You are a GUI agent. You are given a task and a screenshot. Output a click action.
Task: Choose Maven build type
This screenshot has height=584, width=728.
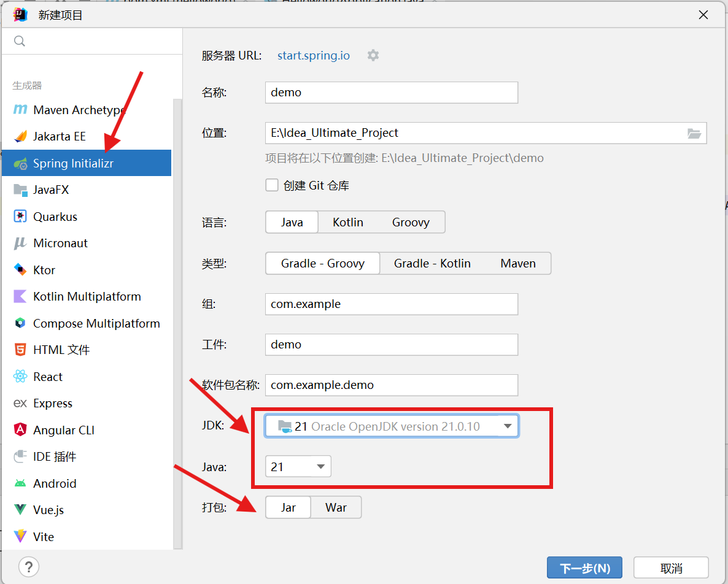518,263
